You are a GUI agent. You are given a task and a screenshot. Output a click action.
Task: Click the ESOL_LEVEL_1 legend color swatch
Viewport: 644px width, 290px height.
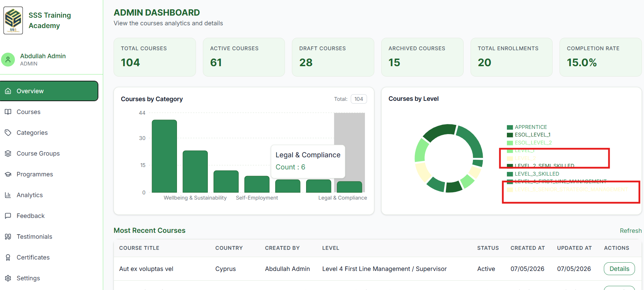[x=510, y=135]
